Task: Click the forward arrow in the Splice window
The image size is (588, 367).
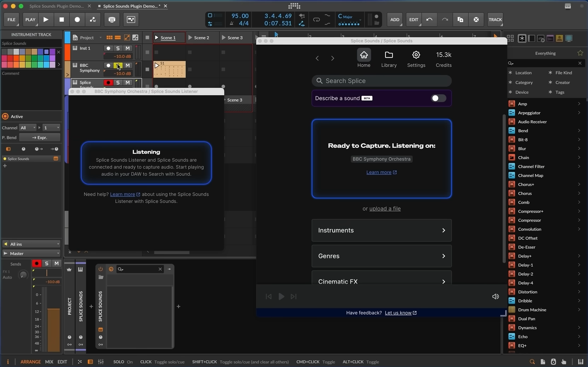Action: (x=333, y=58)
